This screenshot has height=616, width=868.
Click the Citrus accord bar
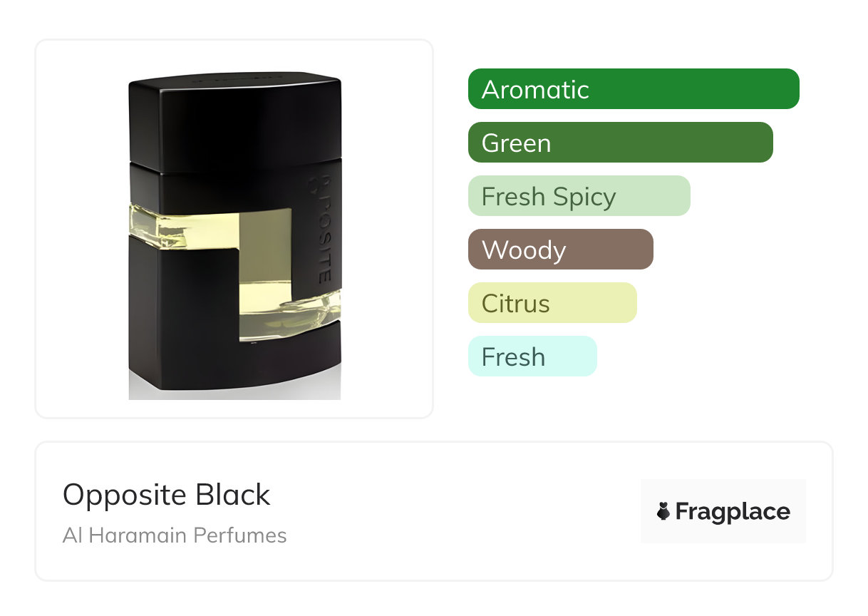(x=552, y=303)
